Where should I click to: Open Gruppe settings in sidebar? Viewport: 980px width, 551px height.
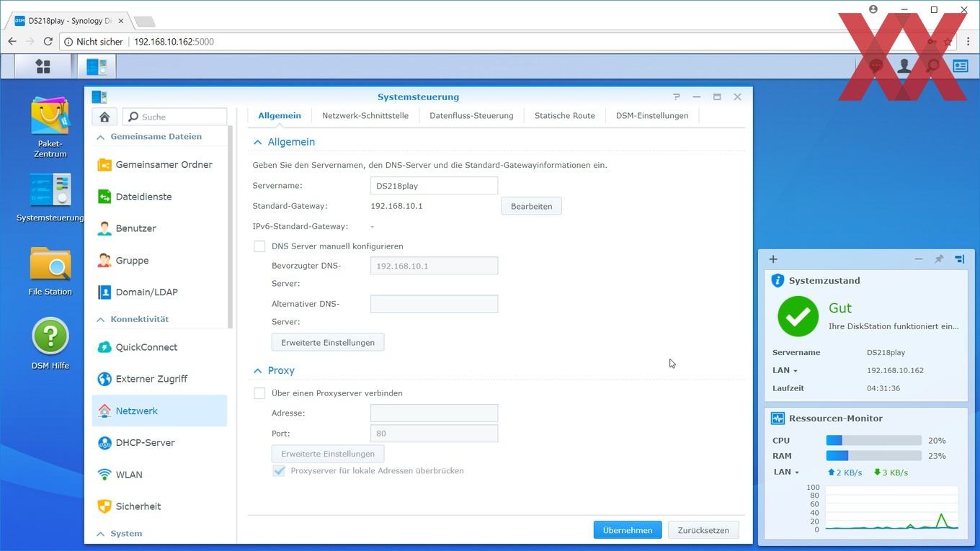coord(159,260)
